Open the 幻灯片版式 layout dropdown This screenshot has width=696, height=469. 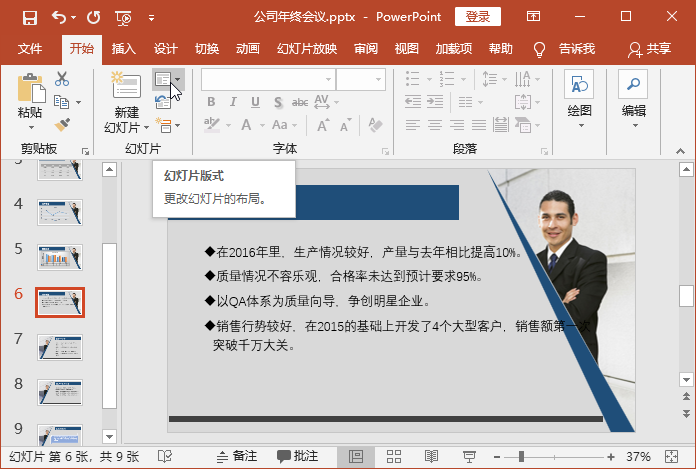point(168,79)
